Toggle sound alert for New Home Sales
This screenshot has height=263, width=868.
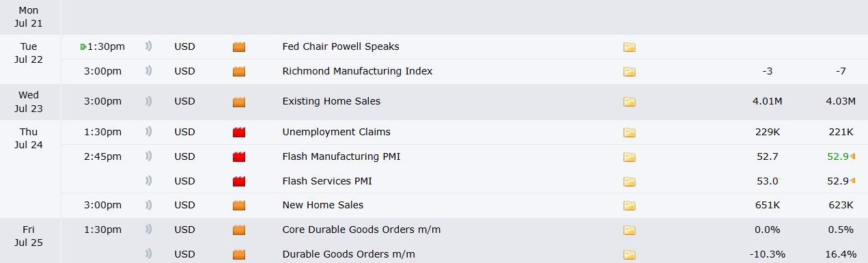[x=148, y=205]
